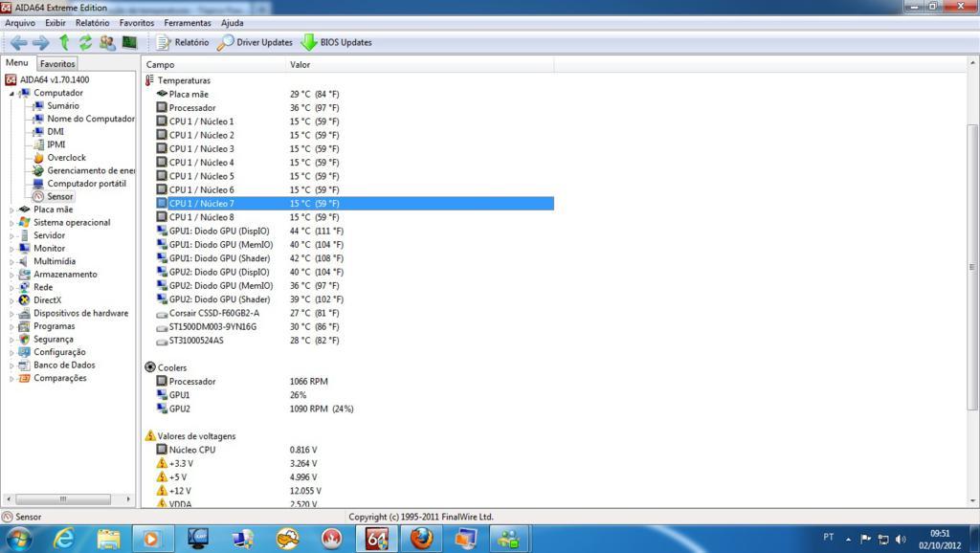Open the Relatório menu
980x553 pixels.
92,23
